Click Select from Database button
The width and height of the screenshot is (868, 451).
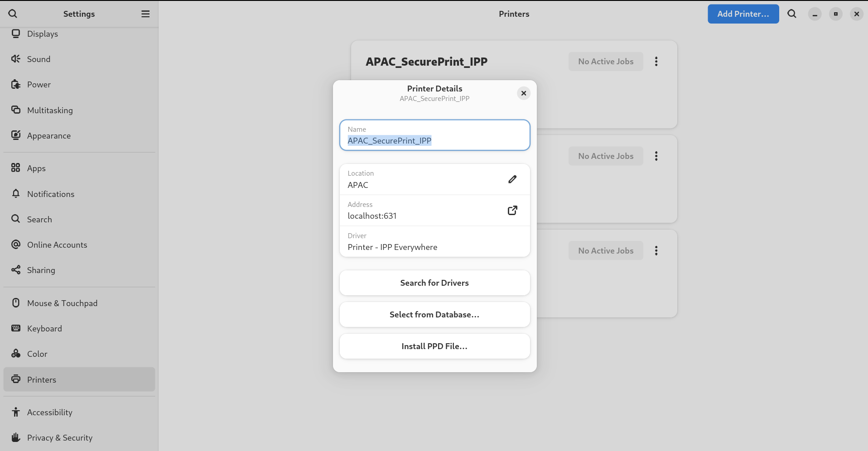(434, 315)
